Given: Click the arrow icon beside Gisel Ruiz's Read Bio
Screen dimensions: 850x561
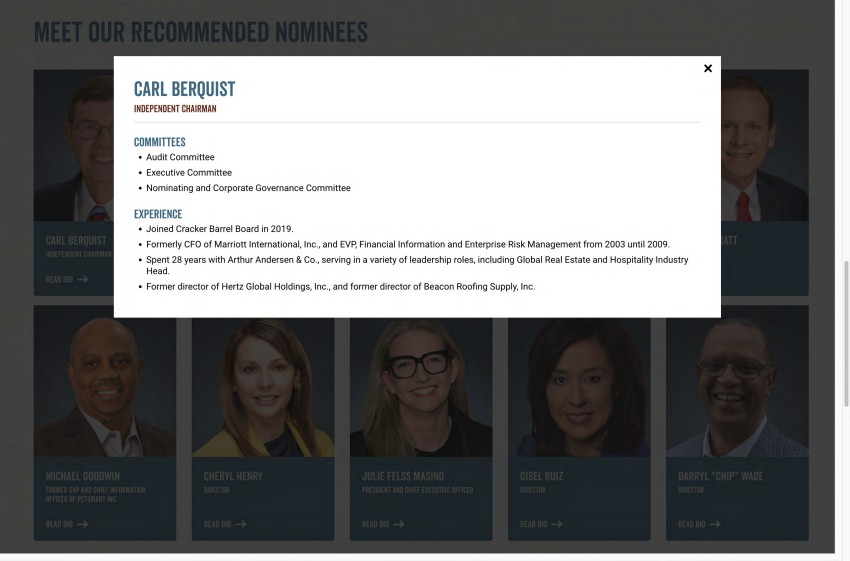Looking at the screenshot, I should pos(557,524).
